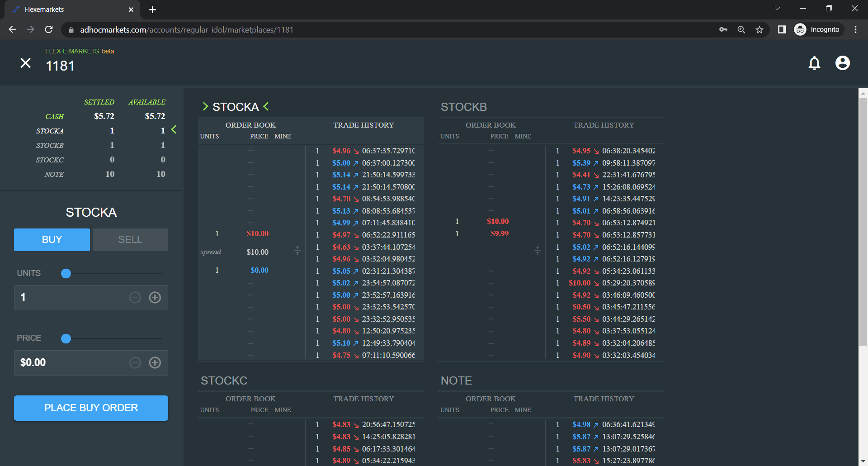Click the PRICE slider handle
868x466 pixels.
point(66,338)
